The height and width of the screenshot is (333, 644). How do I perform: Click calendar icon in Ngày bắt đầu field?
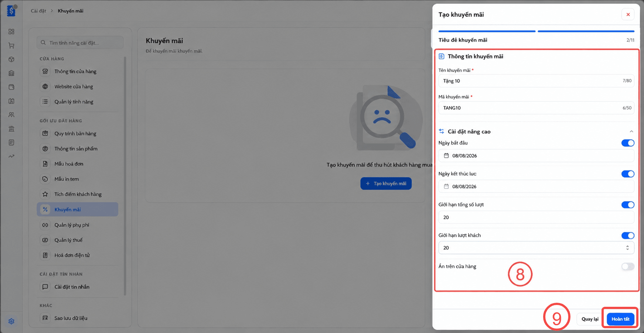coord(446,156)
